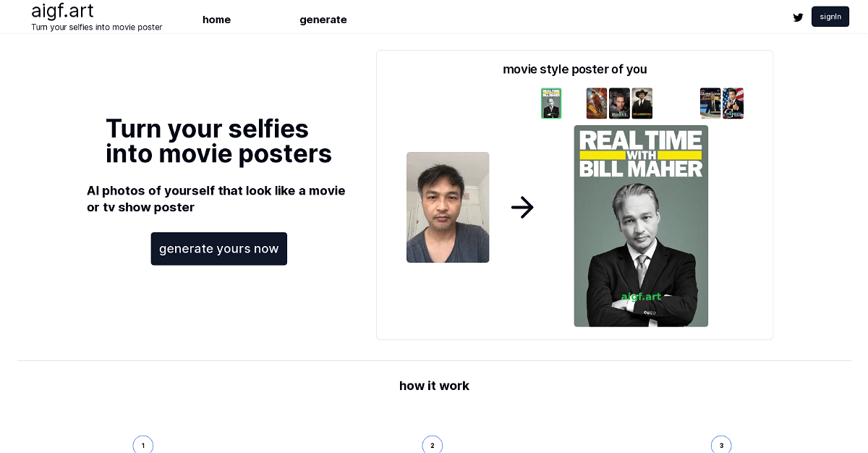Select the Real Time Bill Maher thumbnail
Image resolution: width=868 pixels, height=453 pixels.
click(551, 103)
